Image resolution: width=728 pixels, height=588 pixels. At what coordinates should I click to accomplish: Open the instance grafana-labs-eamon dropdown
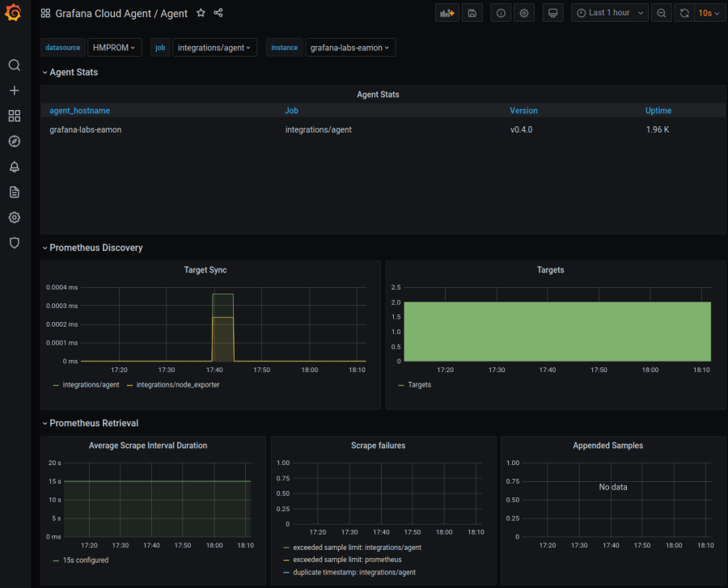(x=349, y=48)
